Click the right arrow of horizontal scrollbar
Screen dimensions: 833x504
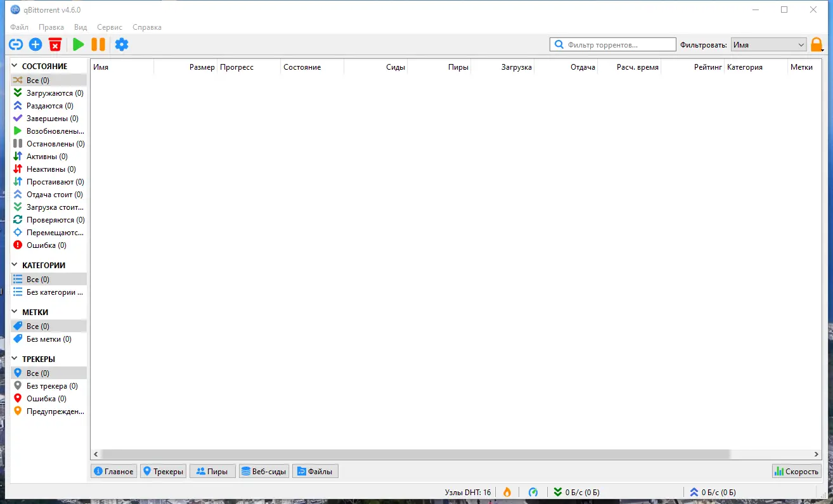817,455
